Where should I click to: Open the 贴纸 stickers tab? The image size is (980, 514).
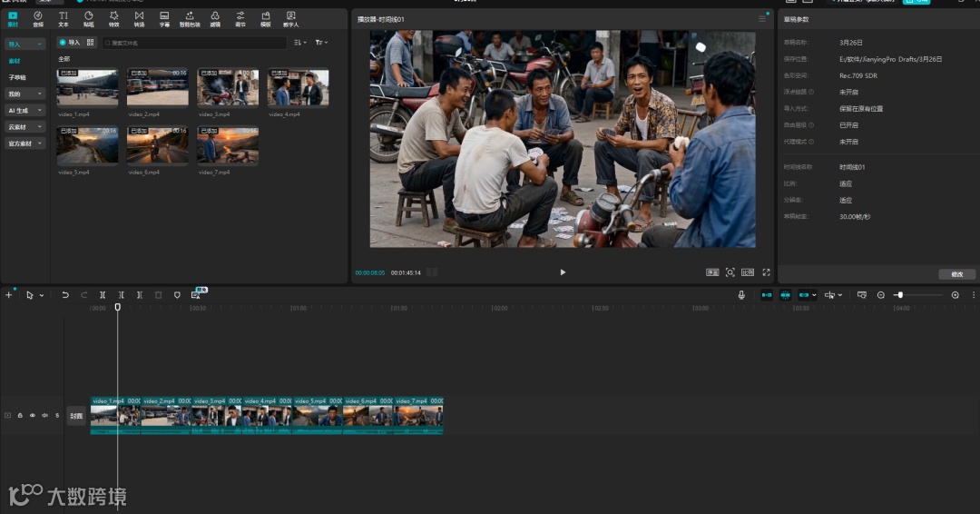(89, 19)
